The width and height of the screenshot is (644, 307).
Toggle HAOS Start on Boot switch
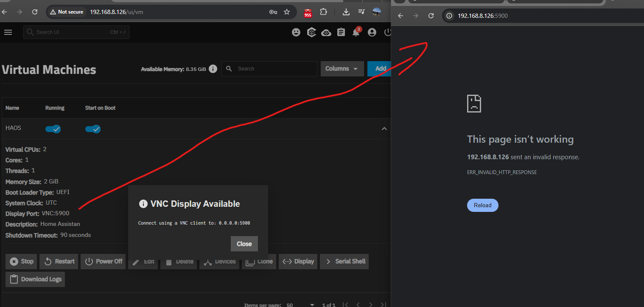(93, 129)
